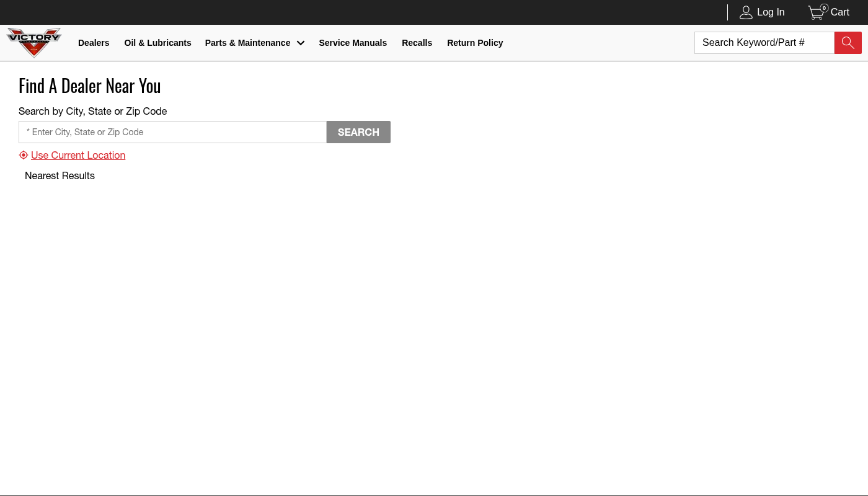
Task: Open the Dealers menu item
Action: pyautogui.click(x=94, y=43)
